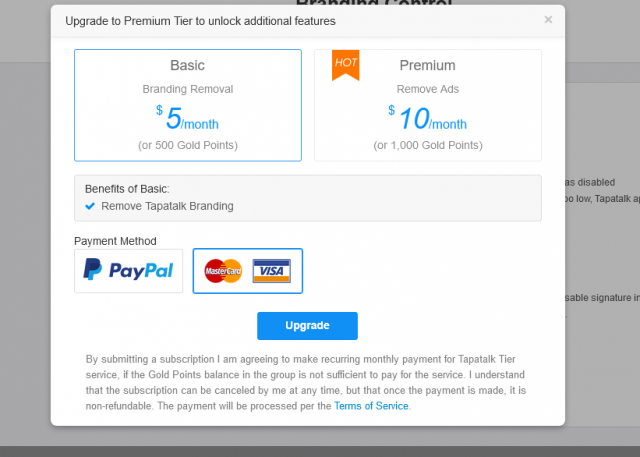Click the "Benefits of Basic" heading
This screenshot has width=640, height=457.
(127, 188)
